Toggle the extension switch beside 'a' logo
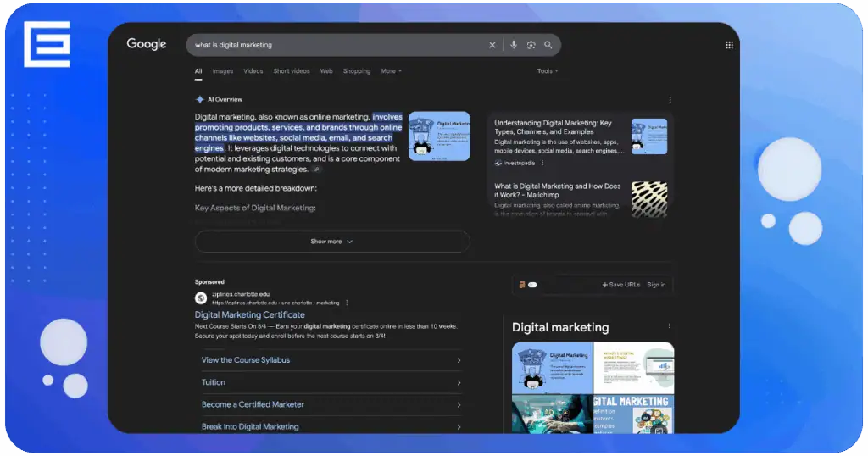The height and width of the screenshot is (456, 868). (x=532, y=285)
